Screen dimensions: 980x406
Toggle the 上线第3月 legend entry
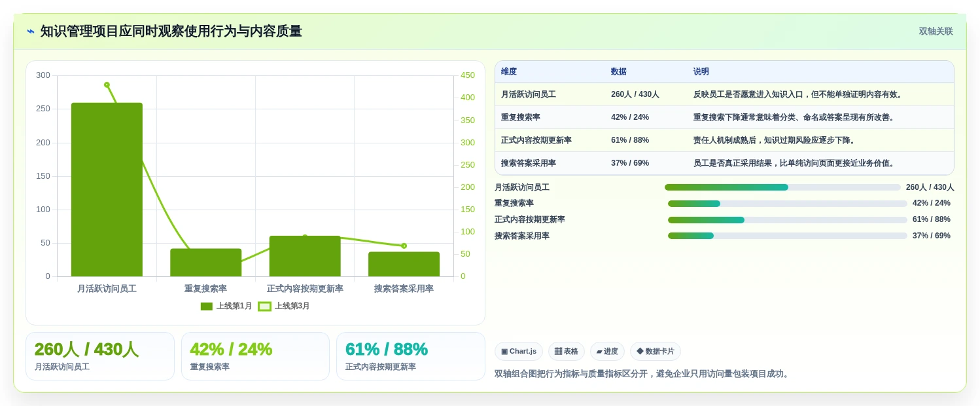(x=284, y=306)
